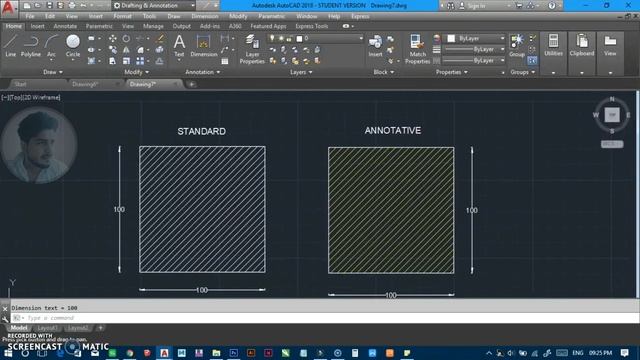This screenshot has width=640, height=360.
Task: Add a new layout with plus button
Action: point(100,328)
